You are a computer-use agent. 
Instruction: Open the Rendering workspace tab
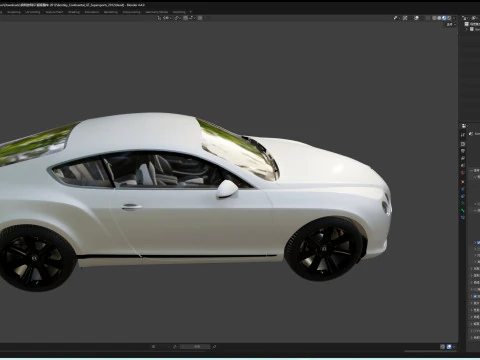coord(111,12)
